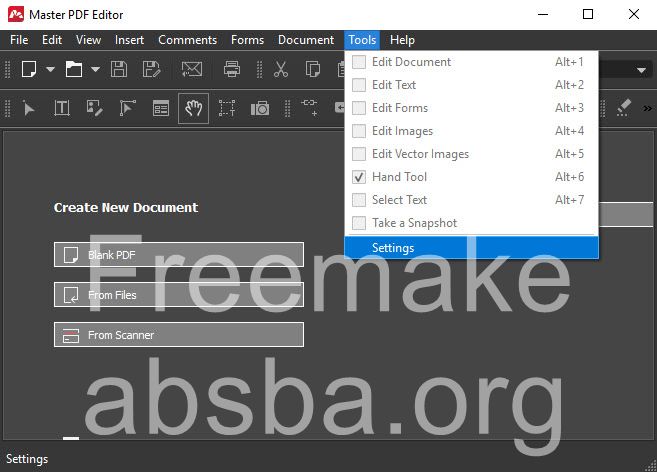Click the Open File folder icon
The image size is (657, 472).
tap(74, 69)
